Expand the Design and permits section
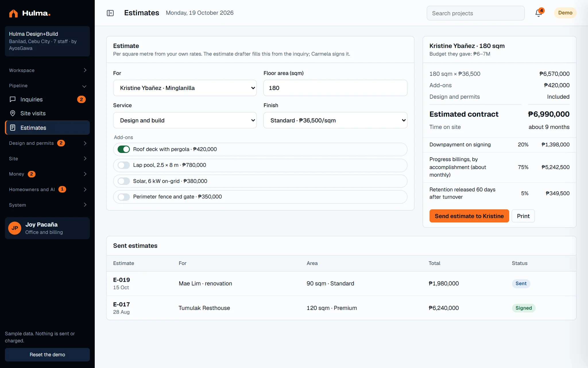Image resolution: width=588 pixels, height=368 pixels. (x=47, y=143)
